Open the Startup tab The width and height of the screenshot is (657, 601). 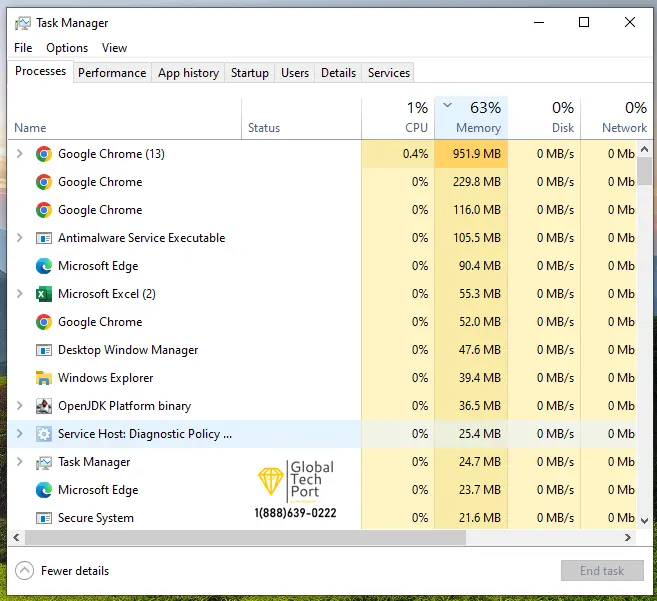[x=250, y=73]
